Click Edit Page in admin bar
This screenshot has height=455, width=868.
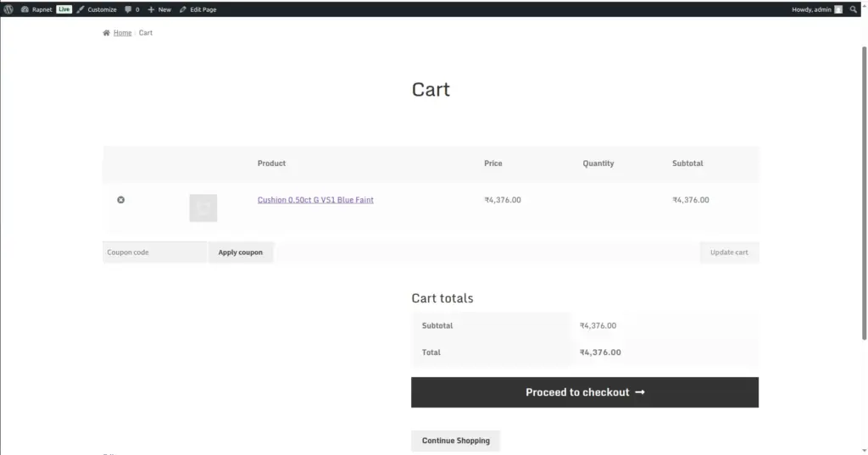(x=198, y=9)
